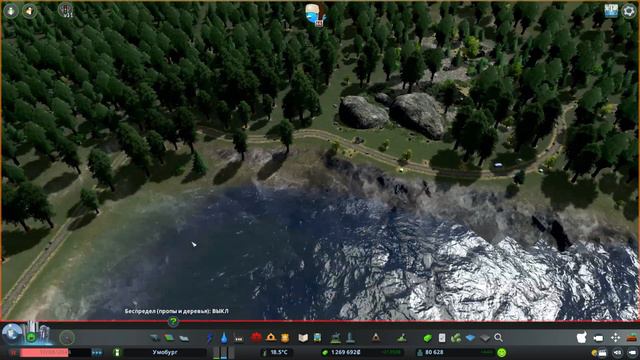Activate the Move It arrows tool
This screenshot has height=360, width=640.
(x=615, y=338)
